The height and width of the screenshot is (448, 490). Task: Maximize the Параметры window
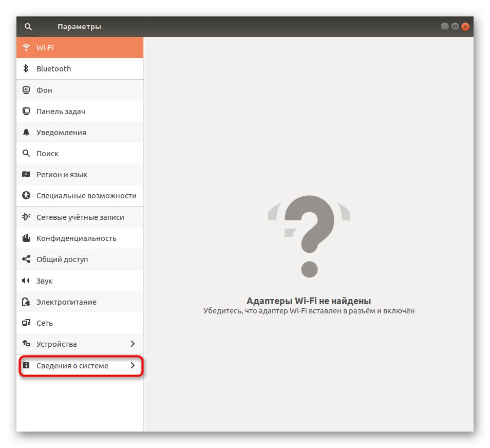tap(455, 27)
